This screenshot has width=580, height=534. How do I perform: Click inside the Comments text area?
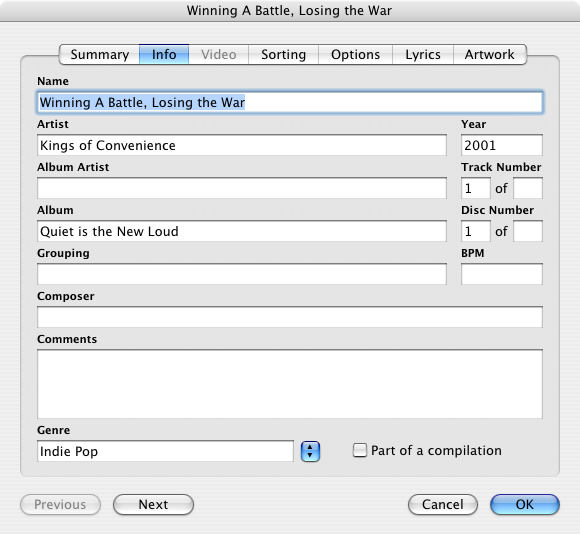(290, 384)
